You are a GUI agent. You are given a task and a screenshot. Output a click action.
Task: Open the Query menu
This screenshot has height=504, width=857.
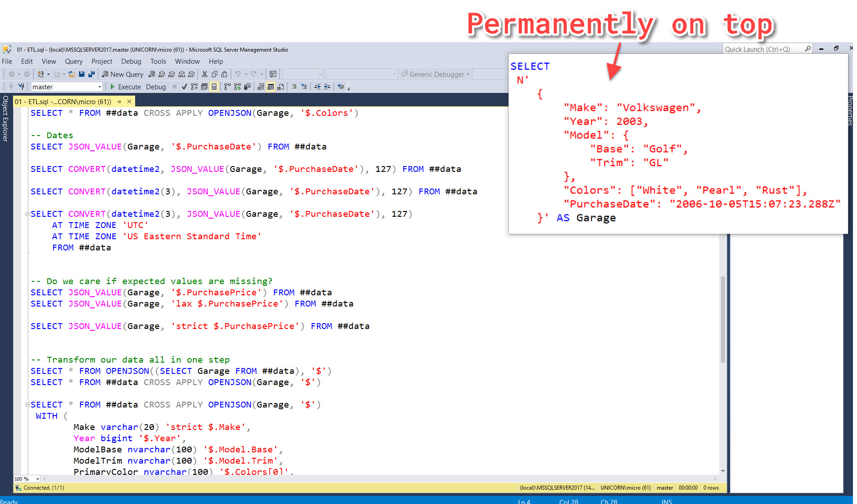[74, 61]
